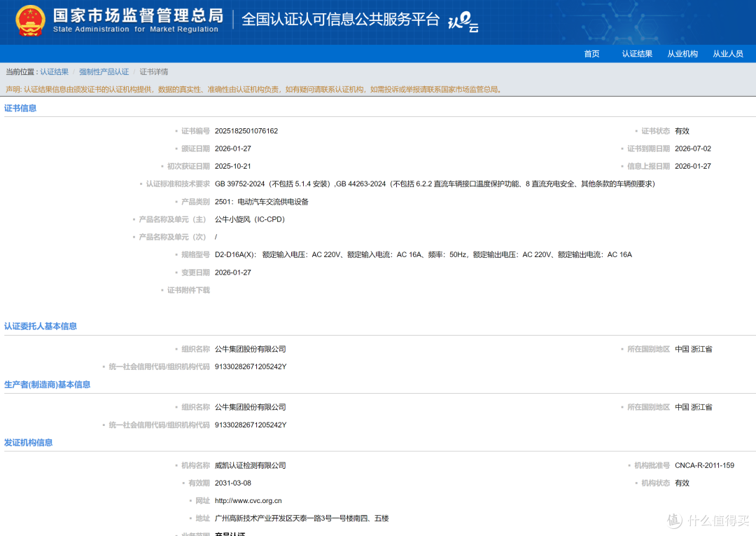
Task: Click 中国 浙江省 in the 认证委托人 section
Action: click(x=693, y=350)
